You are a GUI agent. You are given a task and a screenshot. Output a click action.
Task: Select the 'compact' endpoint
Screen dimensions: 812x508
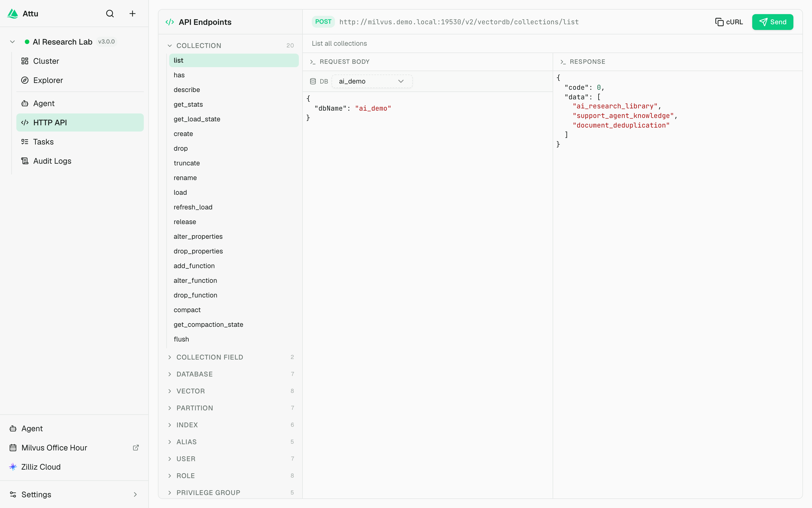point(234,310)
